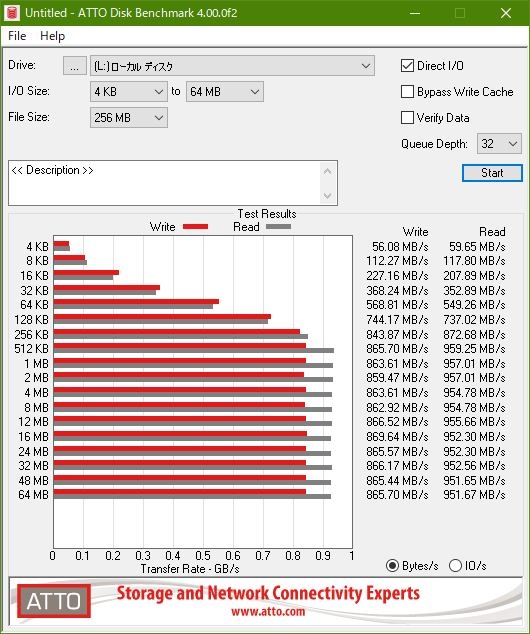Close the ATTO Disk Benchmark window
This screenshot has height=634, width=530.
pyautogui.click(x=506, y=13)
